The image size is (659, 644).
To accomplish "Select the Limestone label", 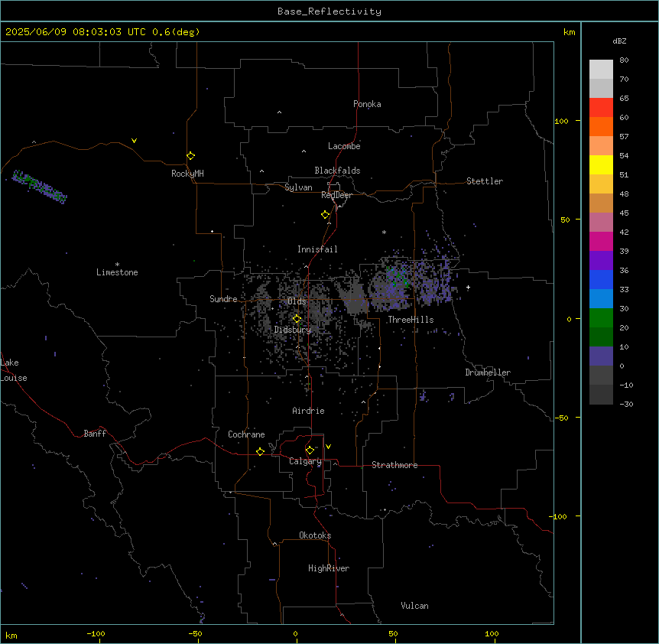I will point(117,272).
